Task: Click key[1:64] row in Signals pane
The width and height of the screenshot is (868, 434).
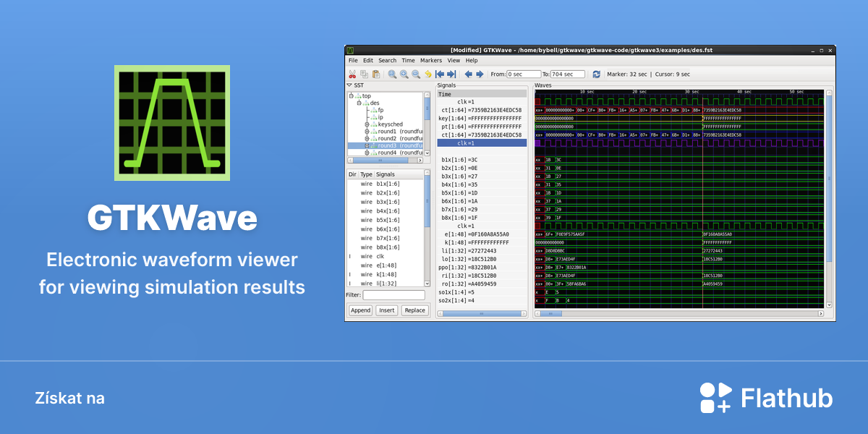Action: (482, 118)
